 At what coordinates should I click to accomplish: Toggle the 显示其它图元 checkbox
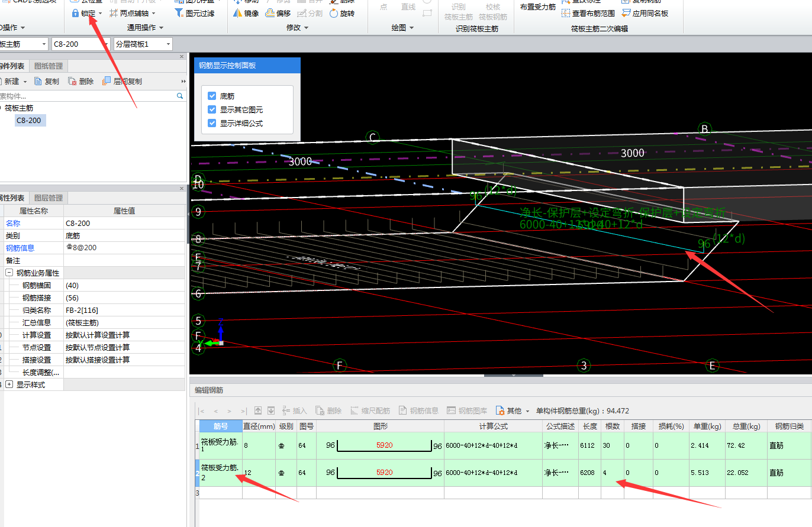point(212,109)
